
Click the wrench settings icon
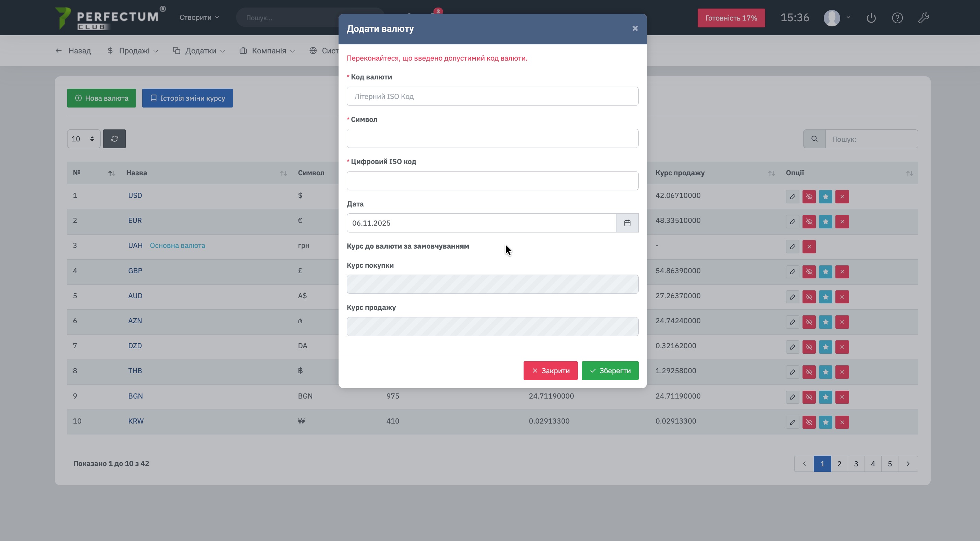point(923,18)
